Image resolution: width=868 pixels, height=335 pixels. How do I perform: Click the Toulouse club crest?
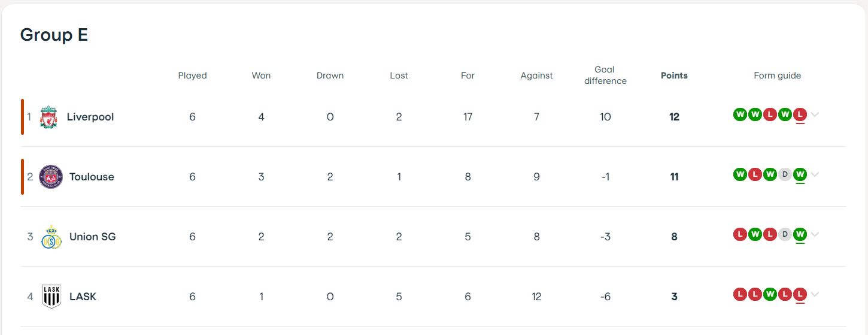pos(51,177)
